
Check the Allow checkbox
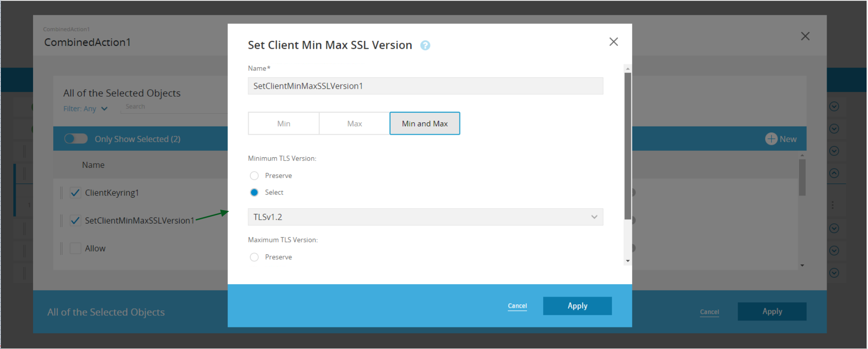75,249
